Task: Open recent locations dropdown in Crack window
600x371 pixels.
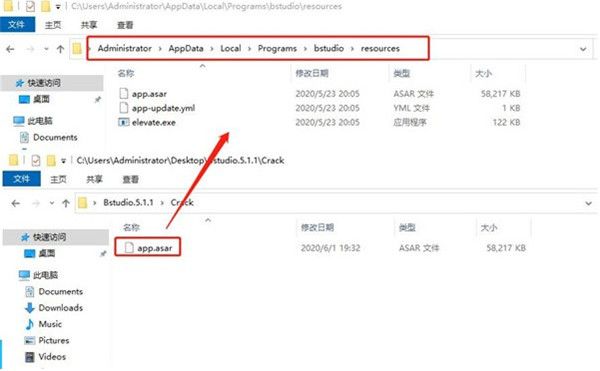Action: 52,203
